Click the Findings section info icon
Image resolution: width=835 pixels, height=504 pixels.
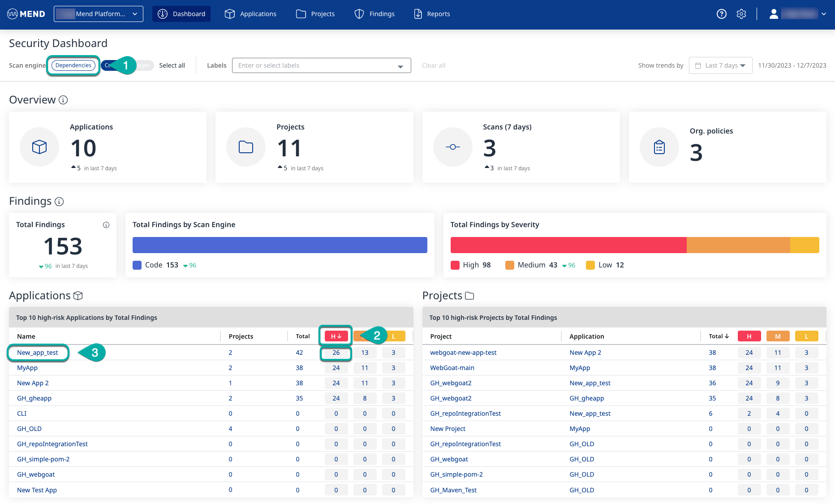pyautogui.click(x=59, y=202)
